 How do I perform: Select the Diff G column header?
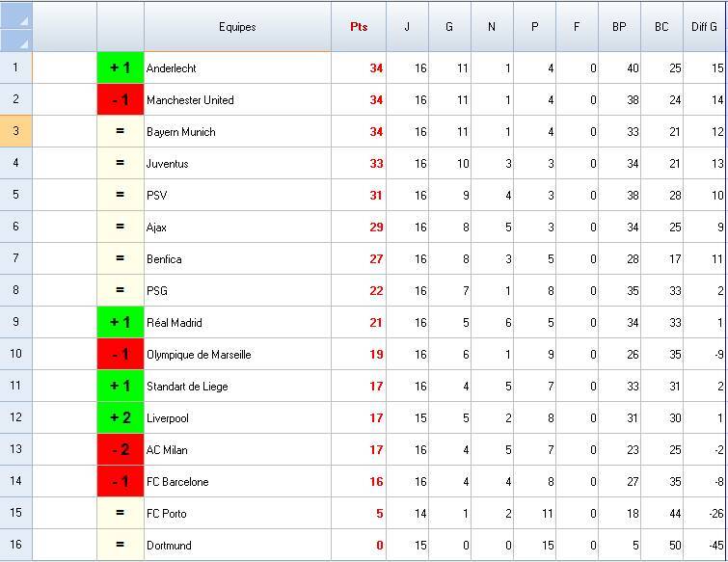tap(705, 27)
